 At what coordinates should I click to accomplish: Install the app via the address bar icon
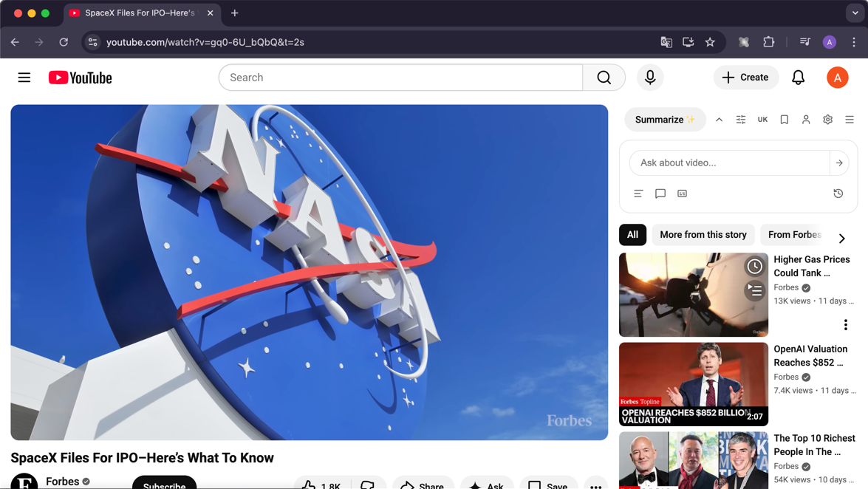(x=688, y=42)
